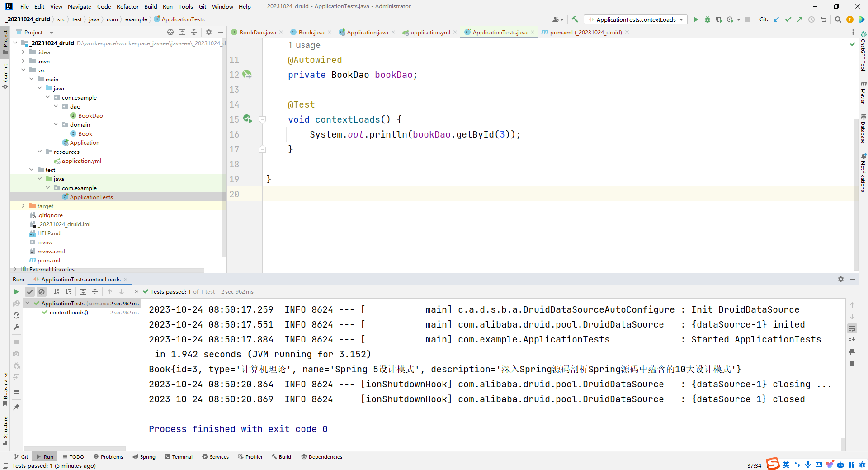Toggle Show Passed tests filter
The image size is (868, 470).
pos(30,292)
